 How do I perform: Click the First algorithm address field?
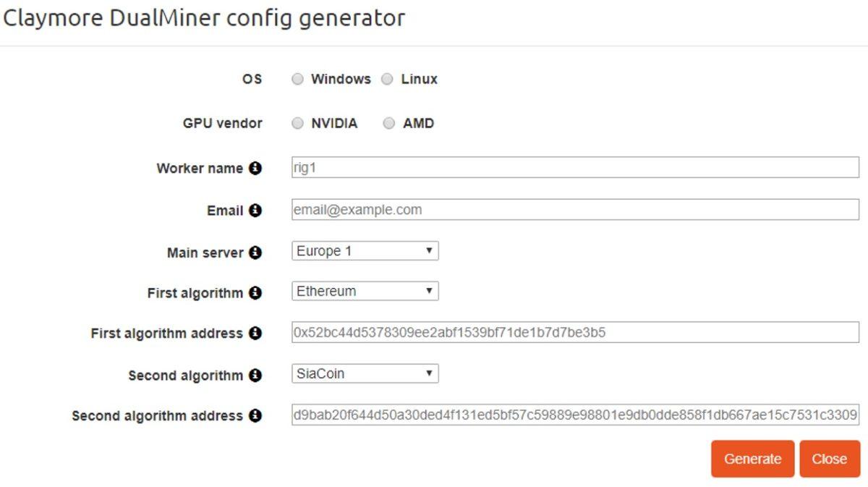click(574, 333)
